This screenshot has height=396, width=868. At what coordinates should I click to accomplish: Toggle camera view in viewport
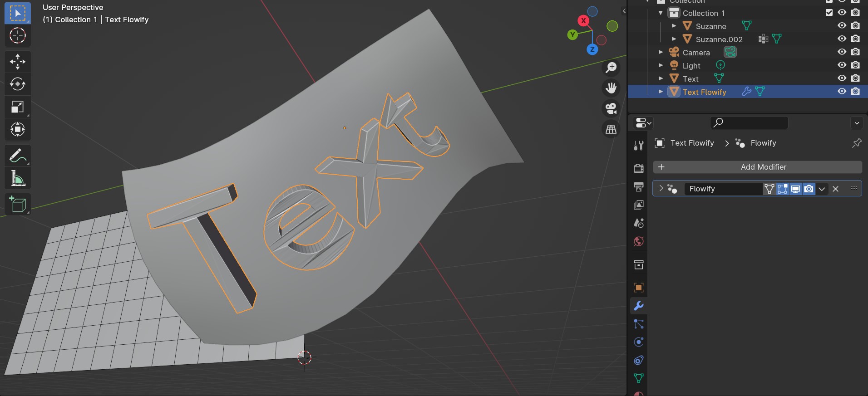coord(611,108)
